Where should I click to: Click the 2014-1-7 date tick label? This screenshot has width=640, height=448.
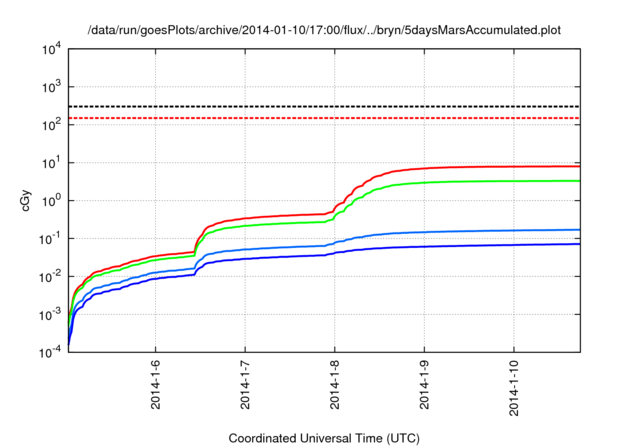coord(245,385)
